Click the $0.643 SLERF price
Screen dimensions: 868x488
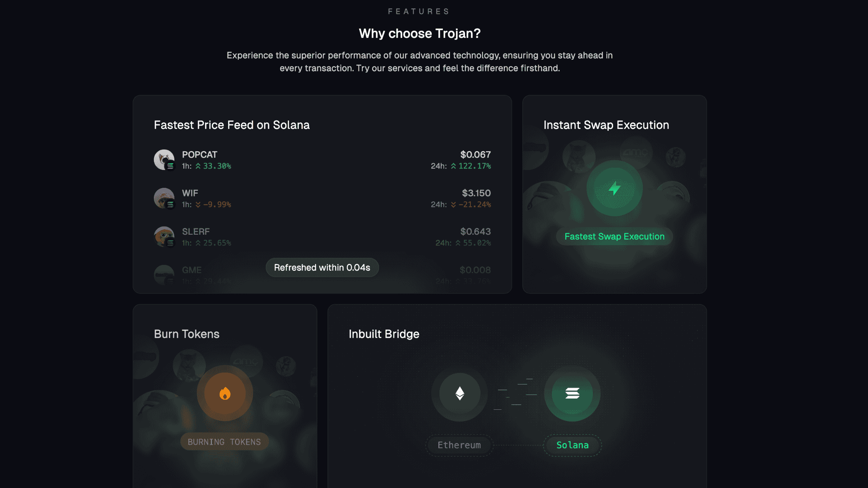[x=475, y=232]
